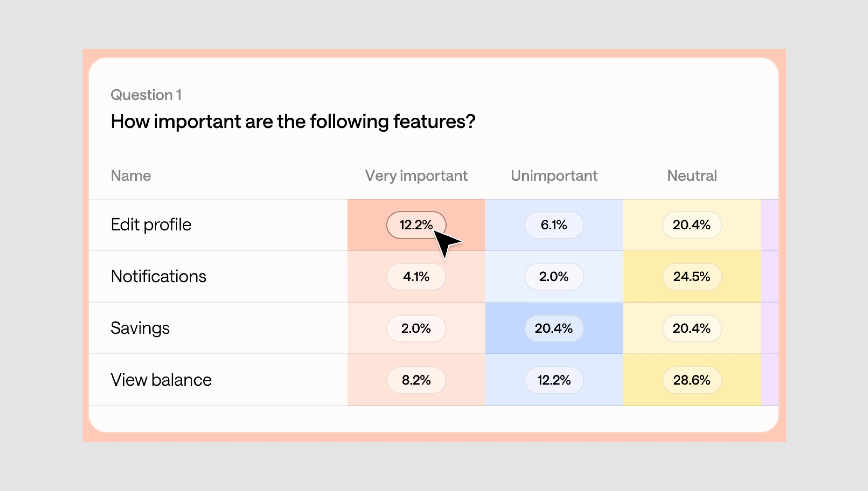This screenshot has width=868, height=491.
Task: Open the Edit profile row label
Action: (x=151, y=225)
